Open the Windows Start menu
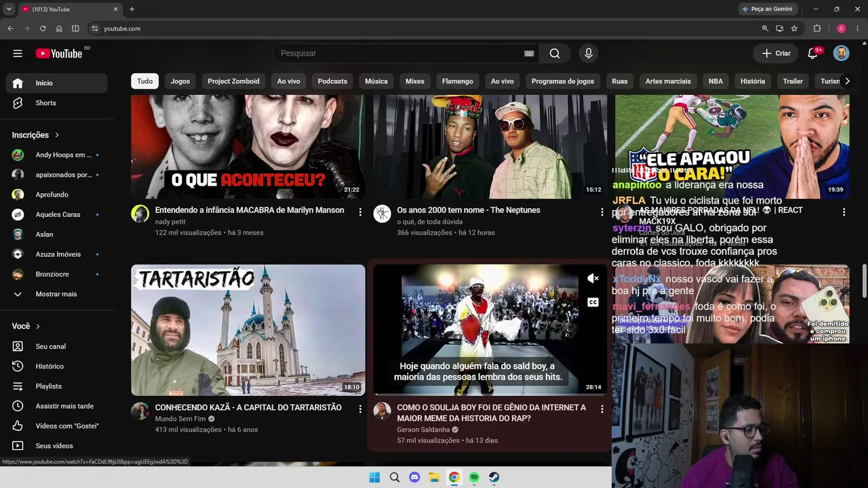 [374, 478]
